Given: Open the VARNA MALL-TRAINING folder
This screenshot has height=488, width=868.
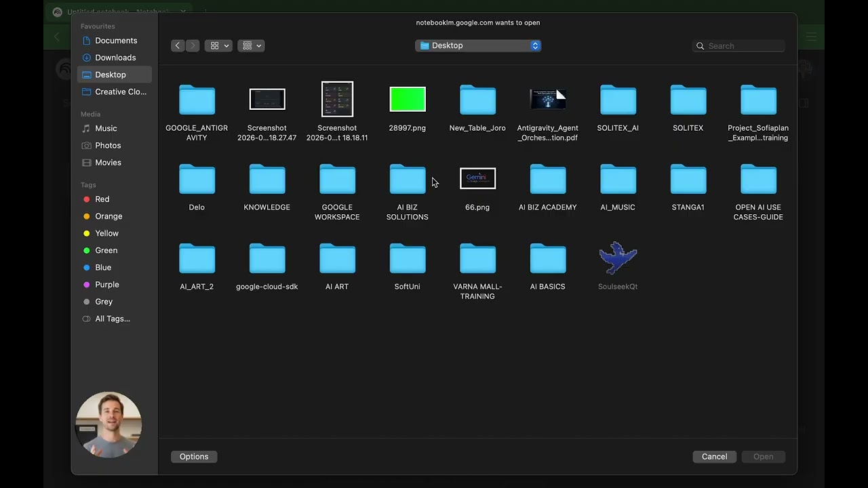Looking at the screenshot, I should [x=477, y=259].
